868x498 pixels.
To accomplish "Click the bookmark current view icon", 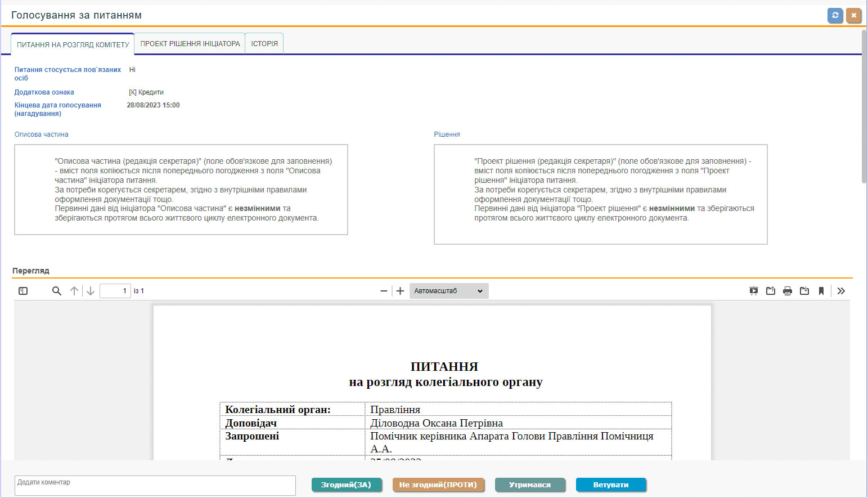I will click(821, 291).
